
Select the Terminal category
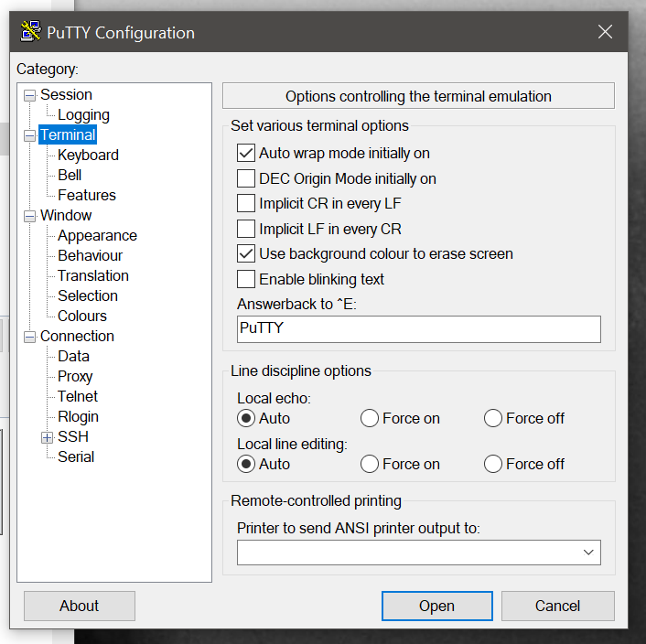click(x=68, y=135)
